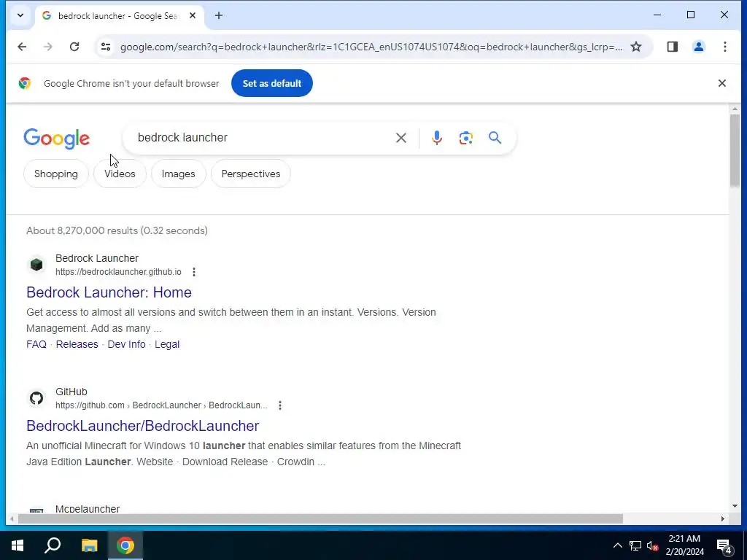
Task: Open the notification center icon
Action: point(724,546)
